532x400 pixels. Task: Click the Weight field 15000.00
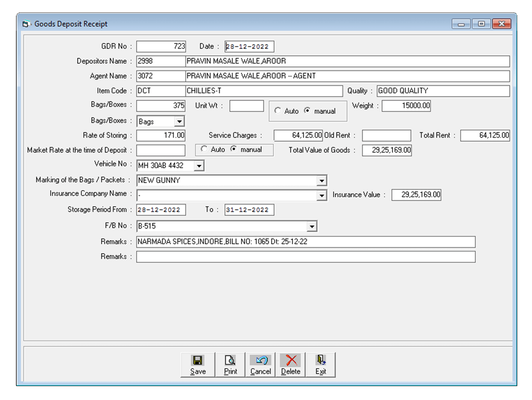tap(406, 106)
